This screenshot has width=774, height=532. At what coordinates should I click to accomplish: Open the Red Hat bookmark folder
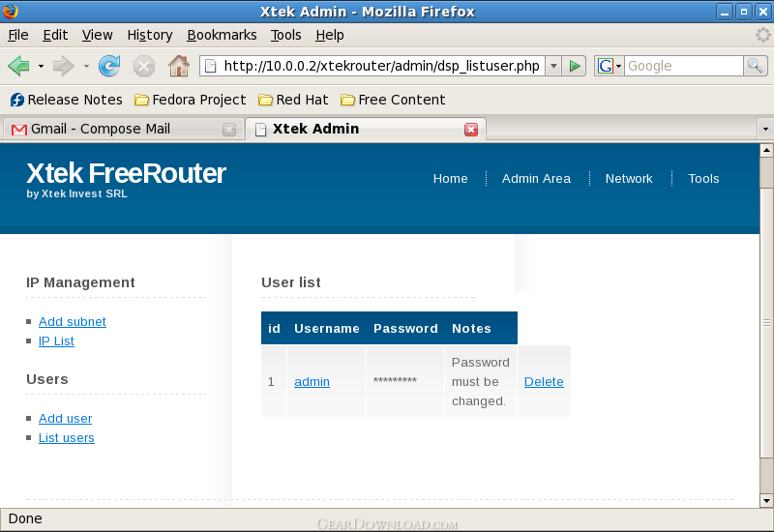(293, 100)
